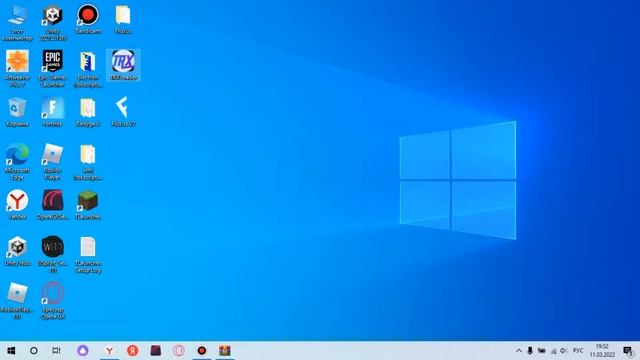Open TLauncher Setup Log text file

(88, 255)
